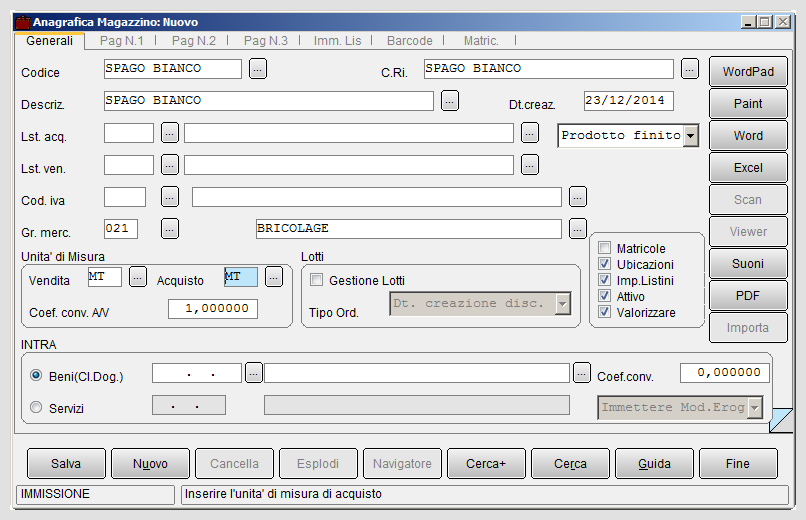Click status text 'Inserire l'unita' di misura di acquisto'
The image size is (806, 520).
click(x=283, y=494)
